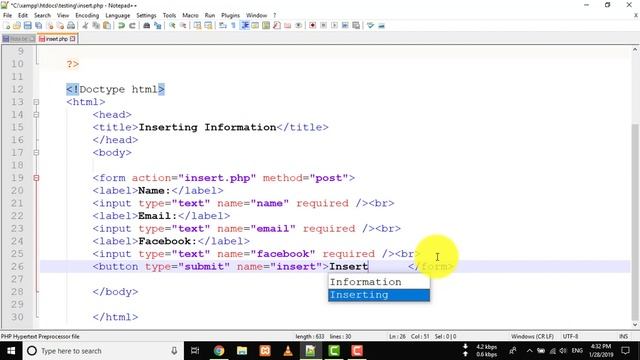The image size is (640, 360).
Task: Open the Language menu
Action: (118, 15)
